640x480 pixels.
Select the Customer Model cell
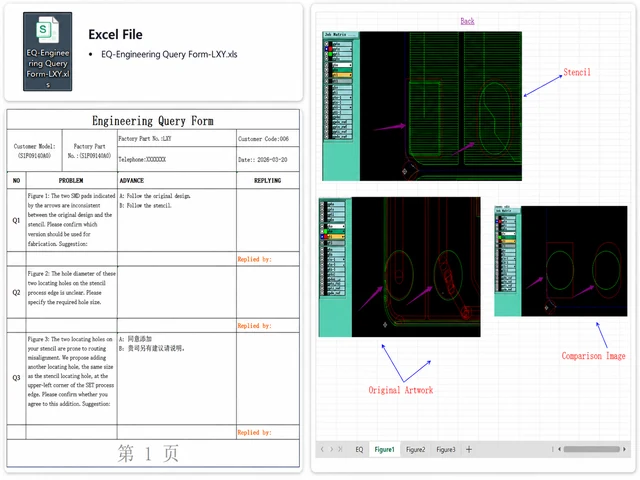(35, 151)
